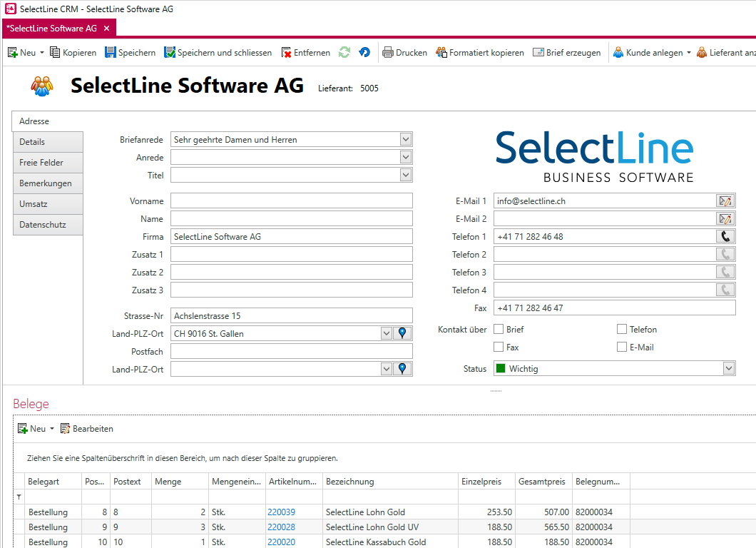
Task: Open the empty Postfach Land-PLZ-Ort dropdown
Action: 386,369
